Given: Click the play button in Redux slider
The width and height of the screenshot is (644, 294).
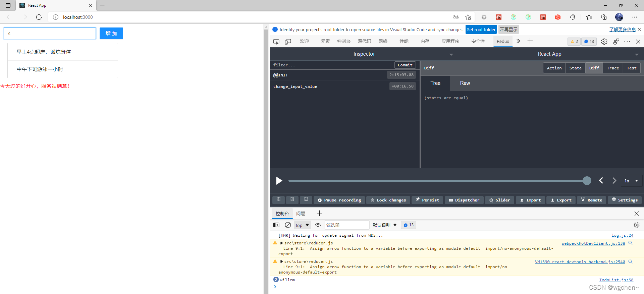Looking at the screenshot, I should coord(279,181).
